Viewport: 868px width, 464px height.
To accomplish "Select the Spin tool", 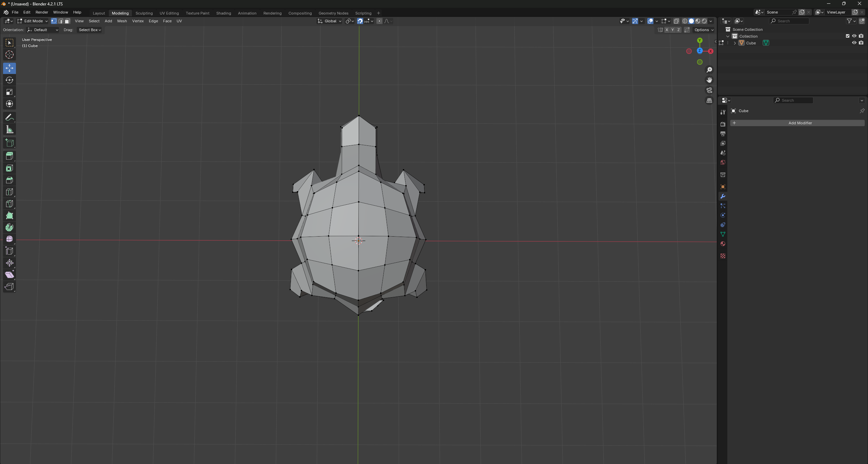I will [x=9, y=228].
